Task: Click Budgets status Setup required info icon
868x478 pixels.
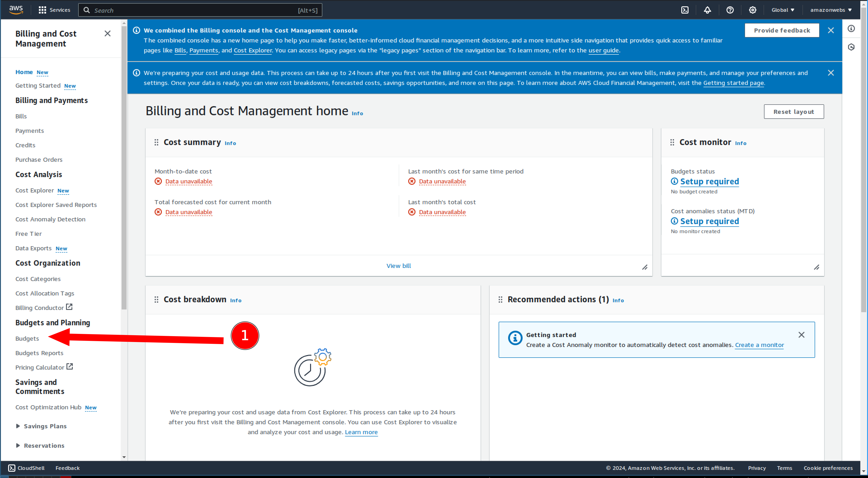Action: [674, 181]
